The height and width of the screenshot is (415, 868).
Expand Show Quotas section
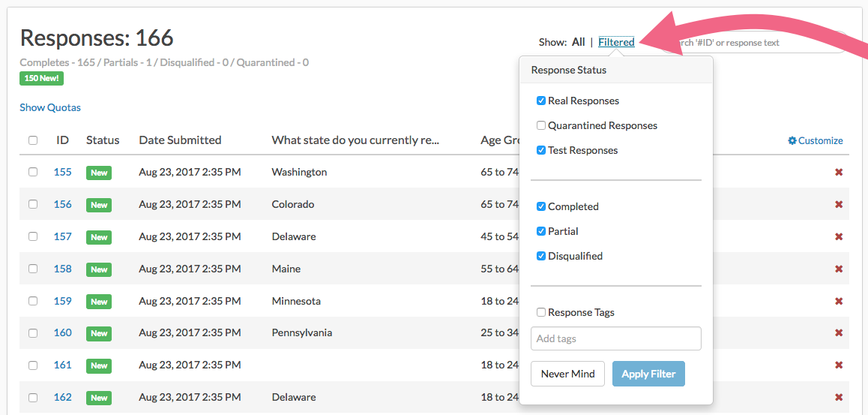(50, 107)
